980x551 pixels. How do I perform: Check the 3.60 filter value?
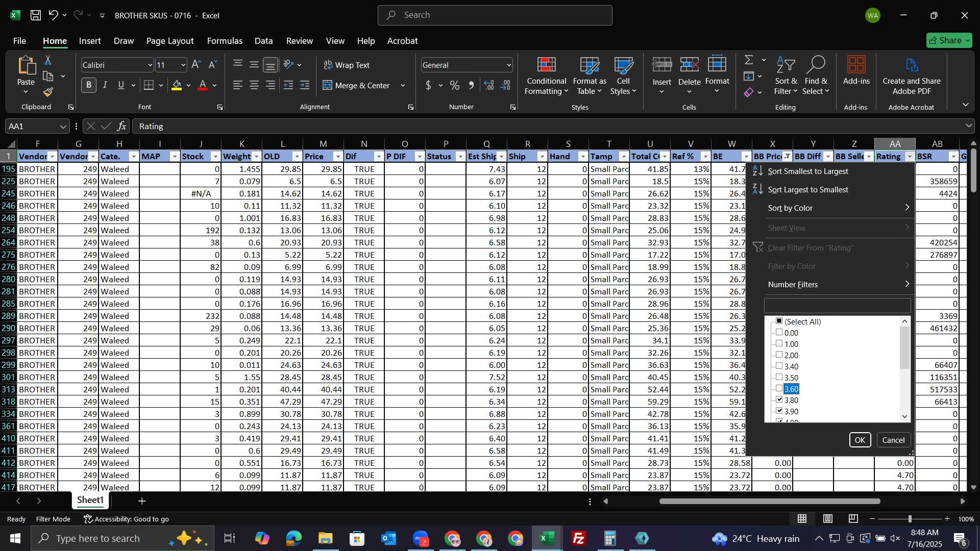pos(779,388)
